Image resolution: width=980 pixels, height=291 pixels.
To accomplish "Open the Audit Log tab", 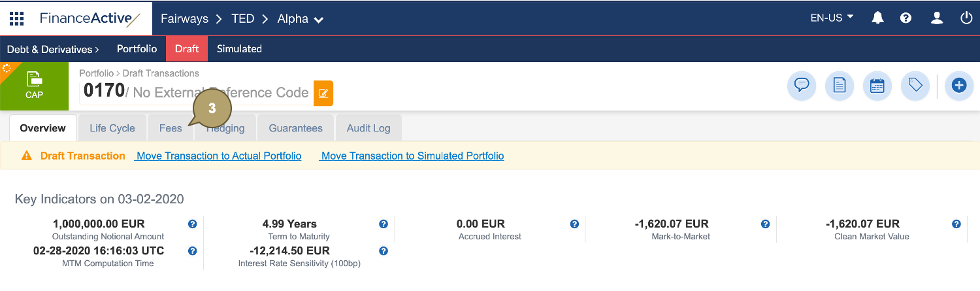I will tap(368, 128).
